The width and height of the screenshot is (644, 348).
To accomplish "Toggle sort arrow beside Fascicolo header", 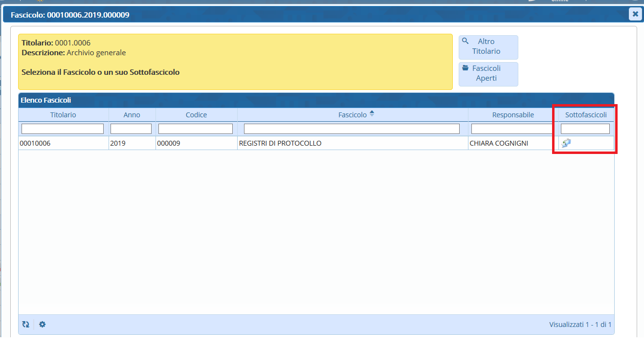I will [x=372, y=114].
